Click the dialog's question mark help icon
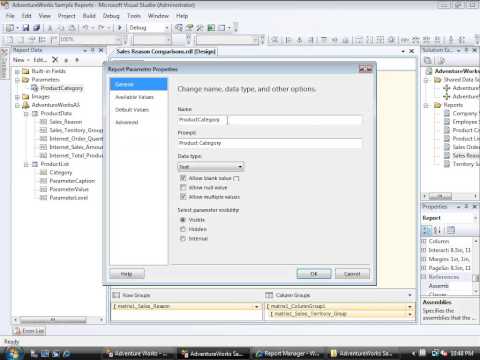Screen dimensions: 480x360 (x=362, y=69)
